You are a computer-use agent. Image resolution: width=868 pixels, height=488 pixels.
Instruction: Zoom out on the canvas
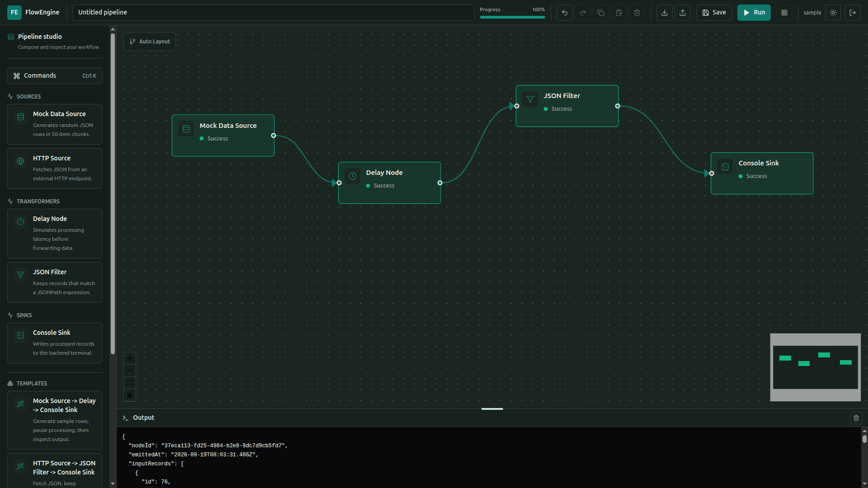(x=130, y=371)
